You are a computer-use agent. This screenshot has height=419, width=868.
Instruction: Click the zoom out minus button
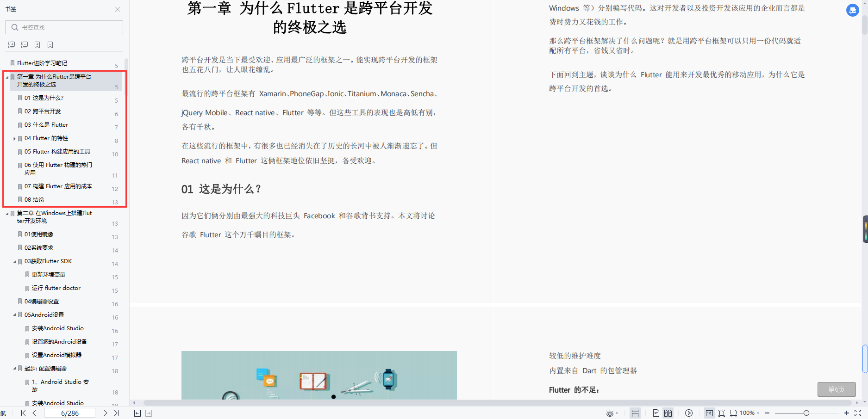tap(767, 413)
